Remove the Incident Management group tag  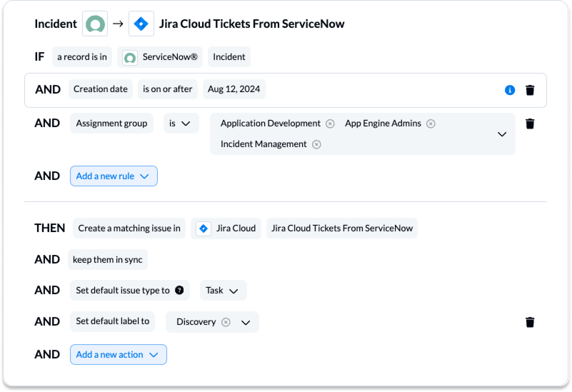[316, 144]
